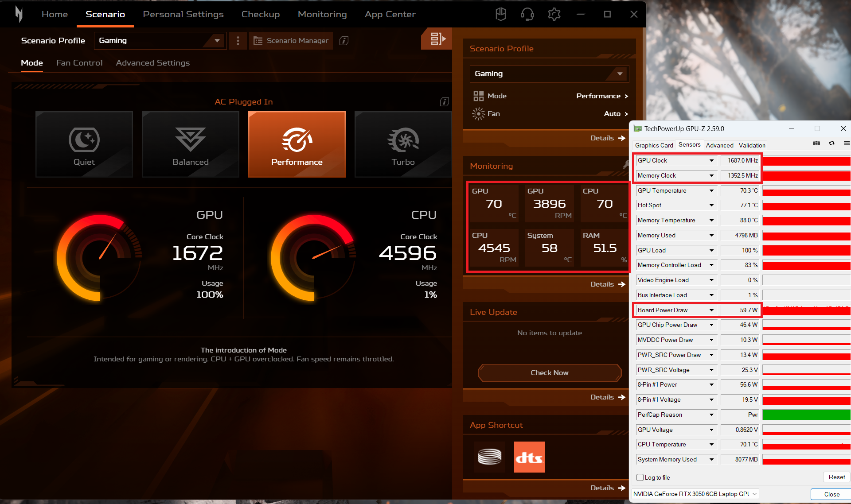Viewport: 851px width, 504px height.
Task: Click the Mode grid icon in Scenario Profile
Action: [478, 96]
